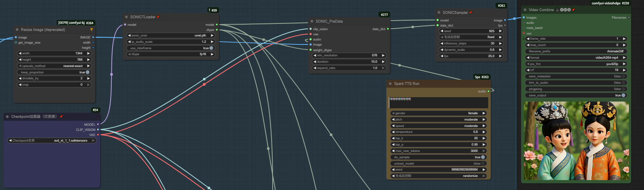Screen dimensions: 644x190
Task: Increase ip_audio_scale with right arrow
Action: [x=212, y=42]
